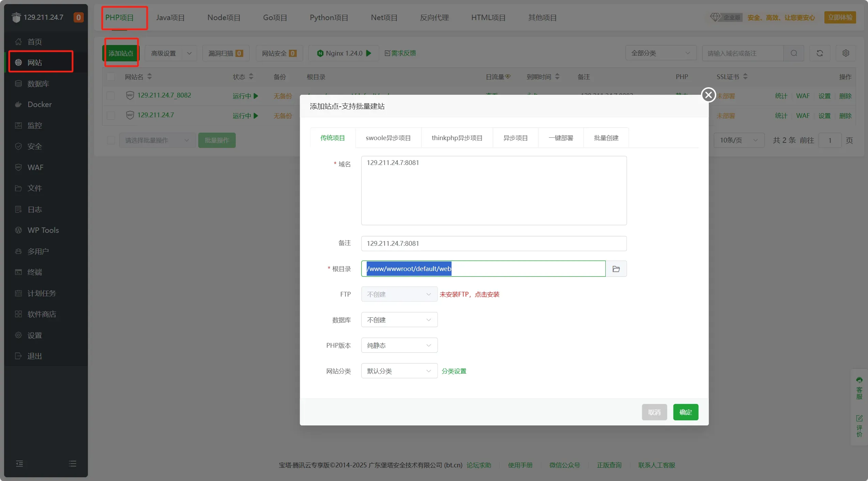Switch to the 一键部署 tab

tap(561, 138)
